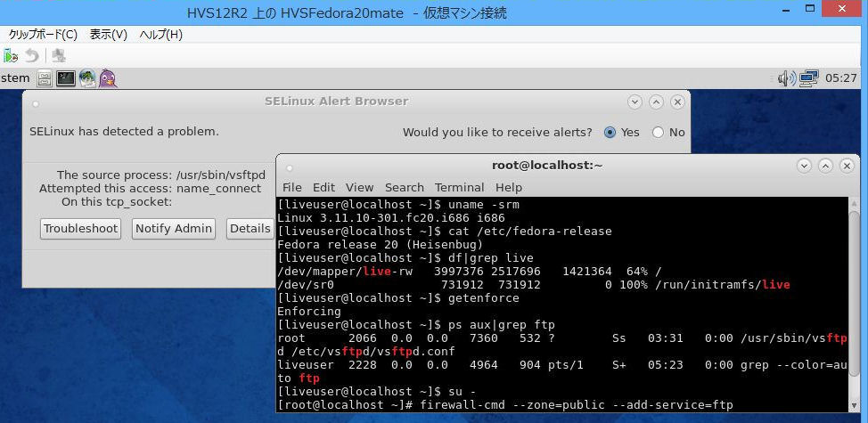Click 'Linux 3.11.10-301.fc20.i686 i686' output line

coord(391,218)
